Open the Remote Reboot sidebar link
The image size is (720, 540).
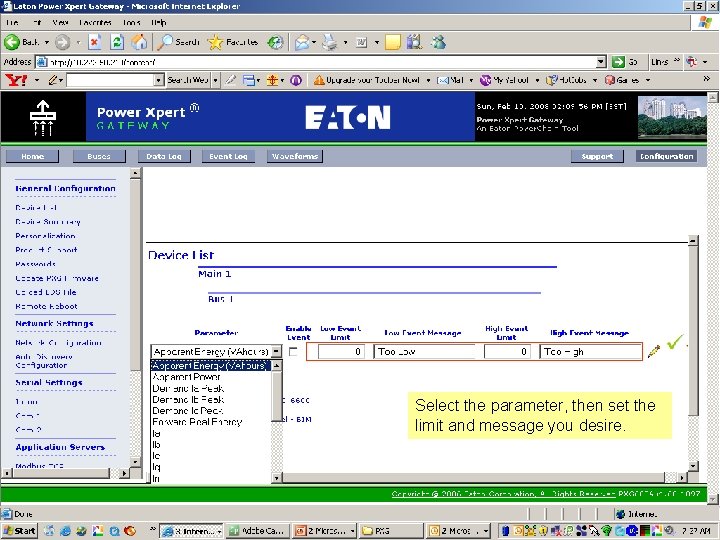[47, 306]
